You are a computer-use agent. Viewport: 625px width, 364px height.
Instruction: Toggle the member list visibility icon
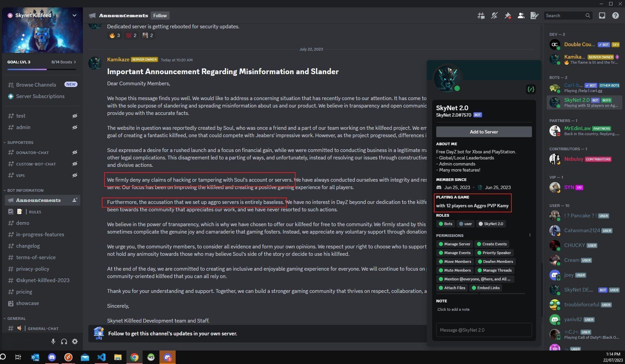click(x=521, y=16)
